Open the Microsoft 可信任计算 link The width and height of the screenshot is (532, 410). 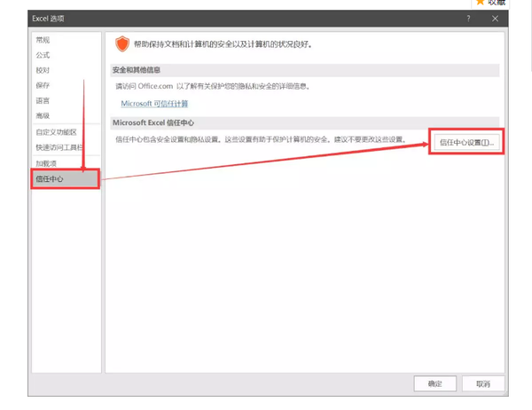[154, 103]
